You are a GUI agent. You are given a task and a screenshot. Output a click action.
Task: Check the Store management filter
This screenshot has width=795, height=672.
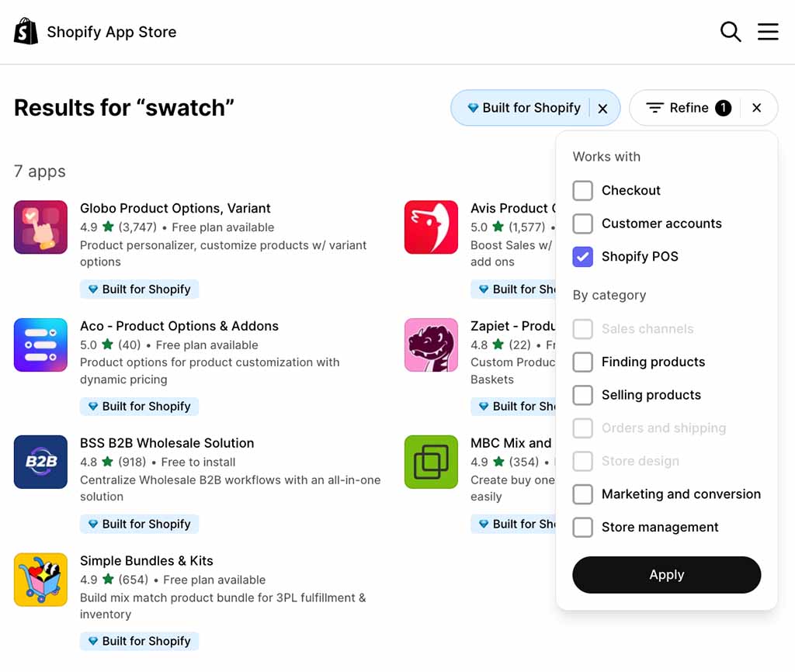tap(583, 527)
